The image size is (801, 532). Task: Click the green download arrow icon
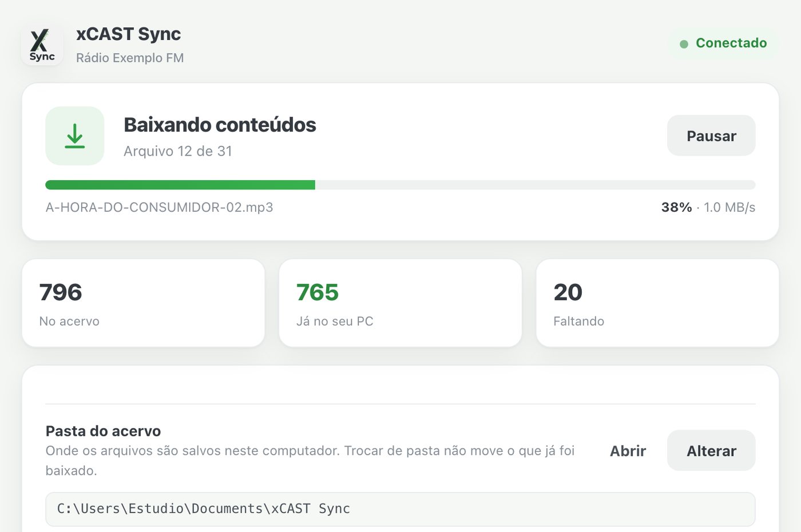(x=75, y=136)
